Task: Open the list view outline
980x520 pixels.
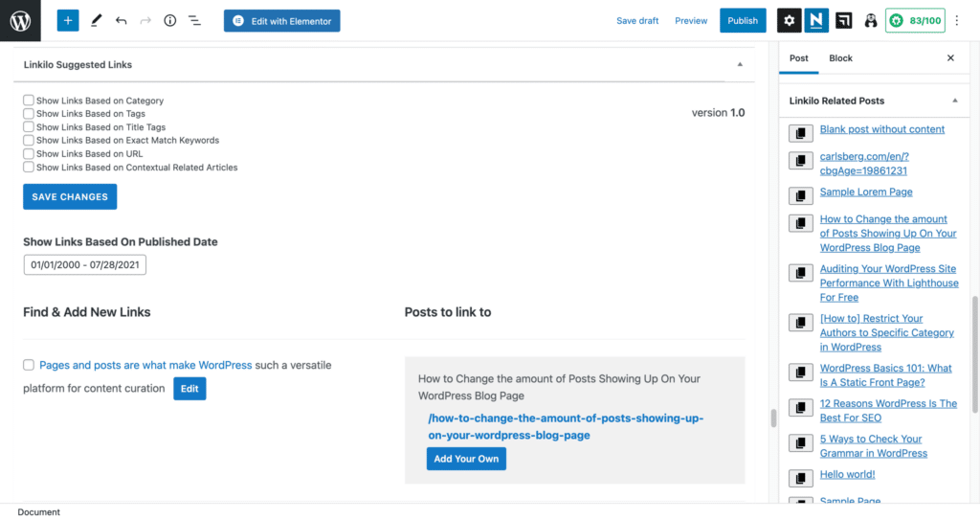Action: (x=195, y=21)
